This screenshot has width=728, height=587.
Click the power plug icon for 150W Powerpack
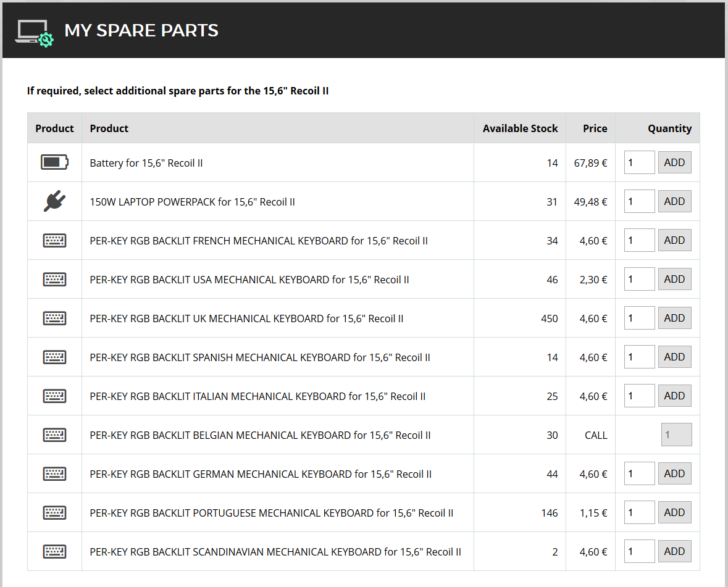pos(54,201)
